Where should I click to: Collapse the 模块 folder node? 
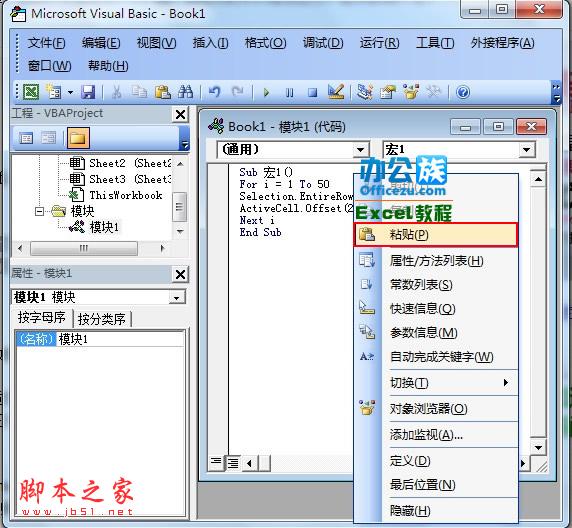click(39, 211)
